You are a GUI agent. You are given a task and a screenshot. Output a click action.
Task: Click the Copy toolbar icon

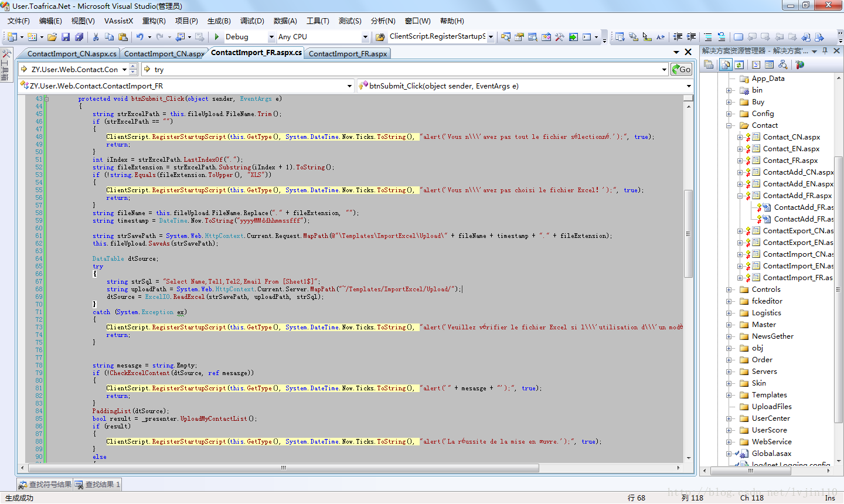[x=108, y=37]
